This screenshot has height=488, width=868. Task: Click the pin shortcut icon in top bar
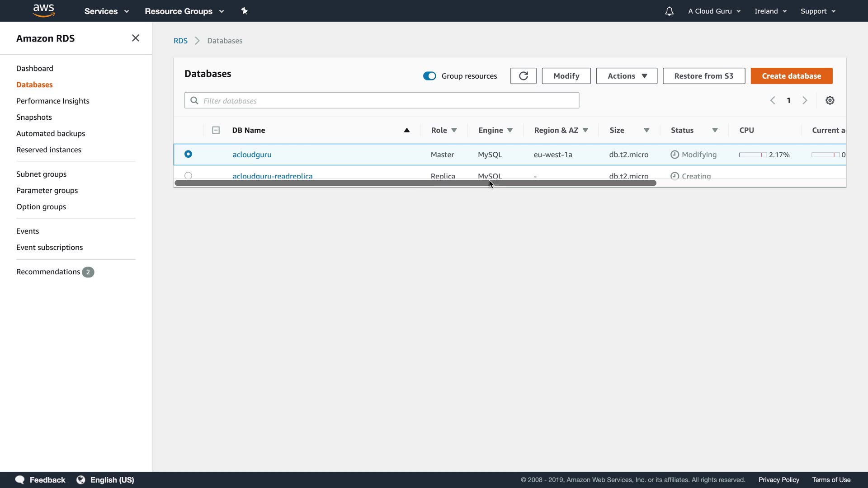click(x=244, y=11)
